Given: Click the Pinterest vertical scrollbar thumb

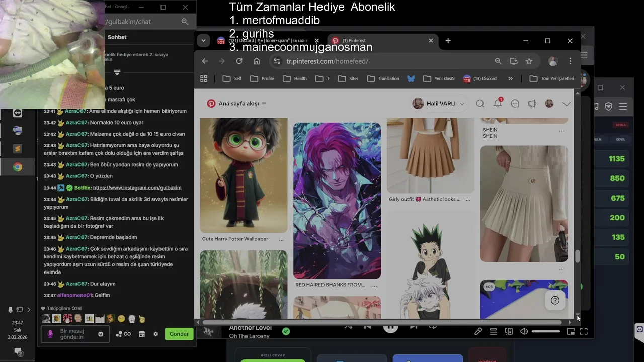Looking at the screenshot, I should coord(577,256).
